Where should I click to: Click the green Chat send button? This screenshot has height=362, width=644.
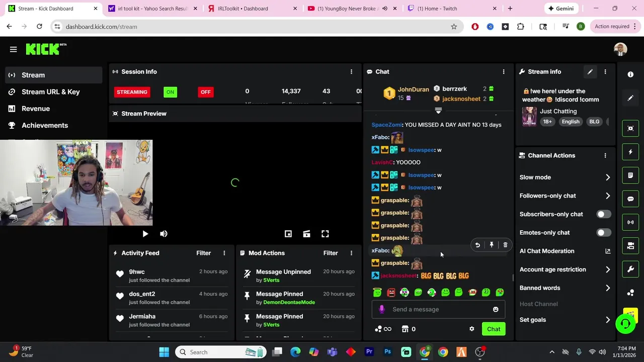click(x=494, y=329)
